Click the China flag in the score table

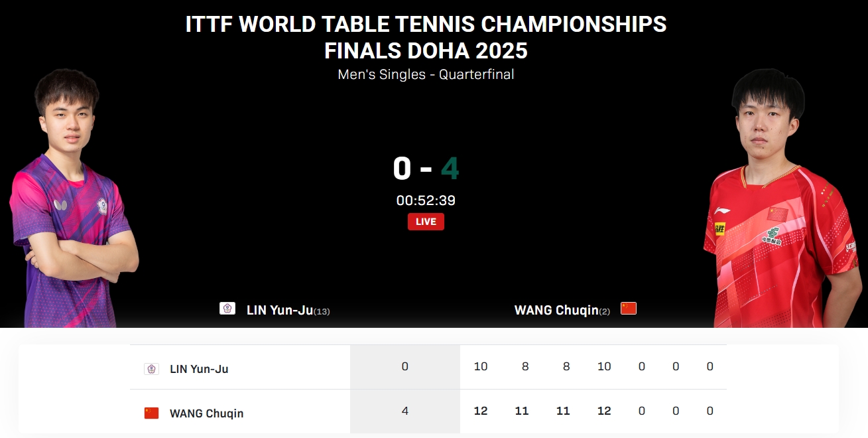point(152,413)
